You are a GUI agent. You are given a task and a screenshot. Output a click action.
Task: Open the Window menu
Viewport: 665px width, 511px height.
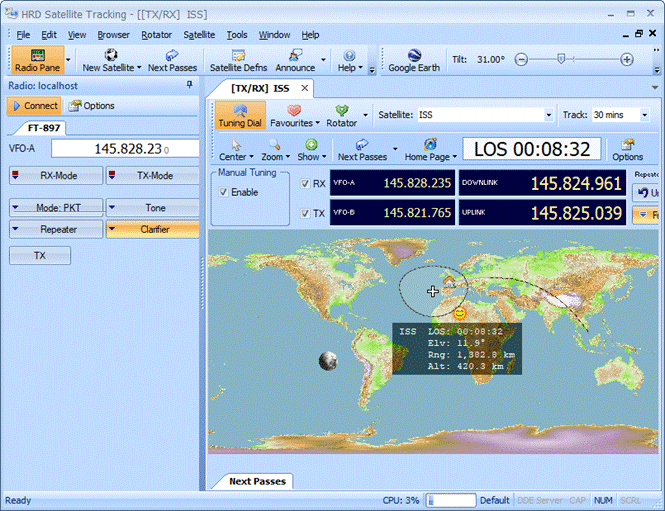[274, 35]
